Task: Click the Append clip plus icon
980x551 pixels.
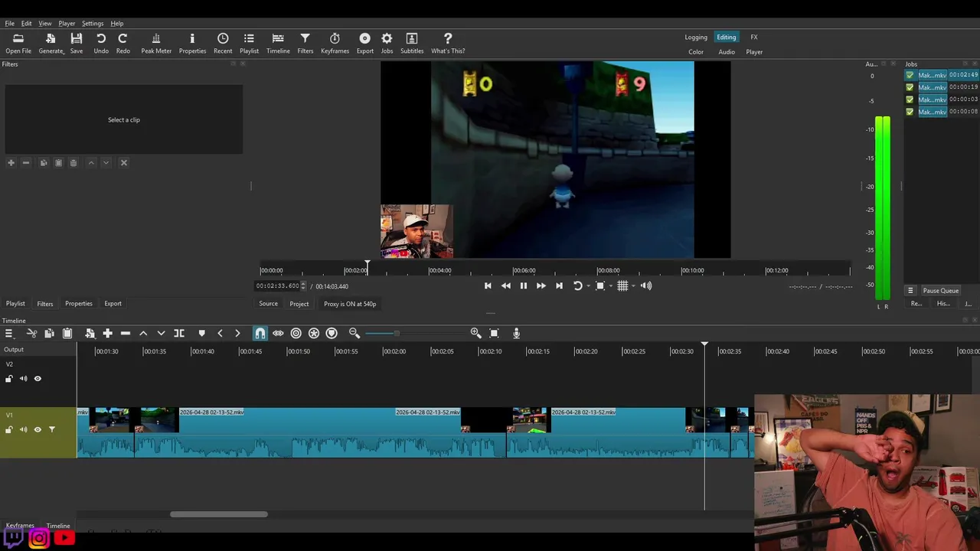Action: (107, 333)
